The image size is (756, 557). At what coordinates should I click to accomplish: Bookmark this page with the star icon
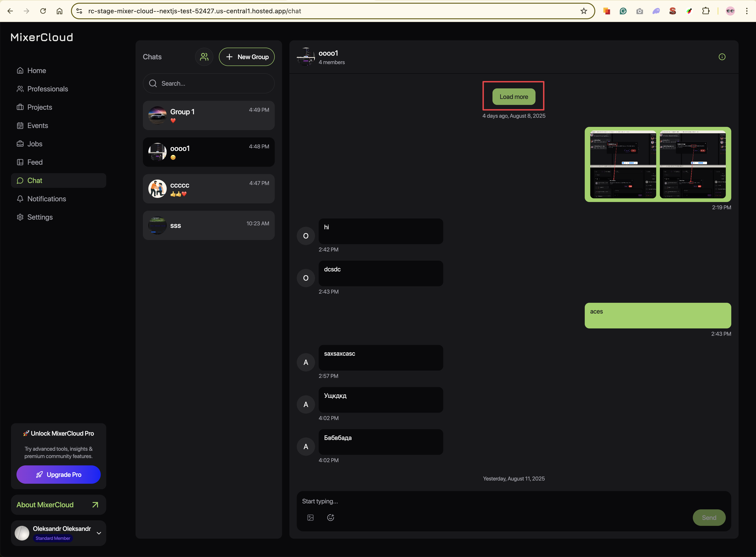[x=584, y=11]
